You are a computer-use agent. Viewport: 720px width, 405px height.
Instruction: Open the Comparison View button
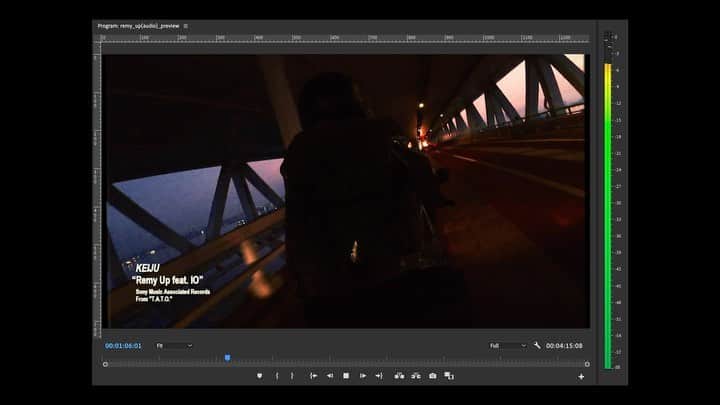[x=449, y=376]
